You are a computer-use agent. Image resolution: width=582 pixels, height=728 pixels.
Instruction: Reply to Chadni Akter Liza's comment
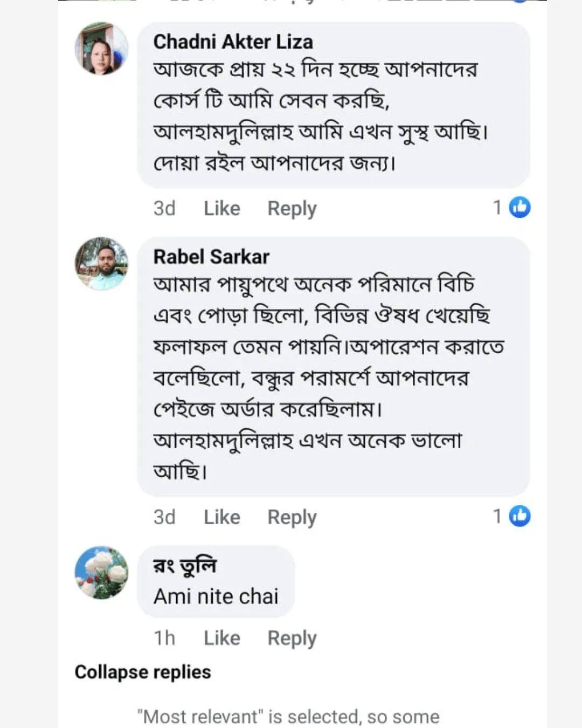(x=292, y=208)
